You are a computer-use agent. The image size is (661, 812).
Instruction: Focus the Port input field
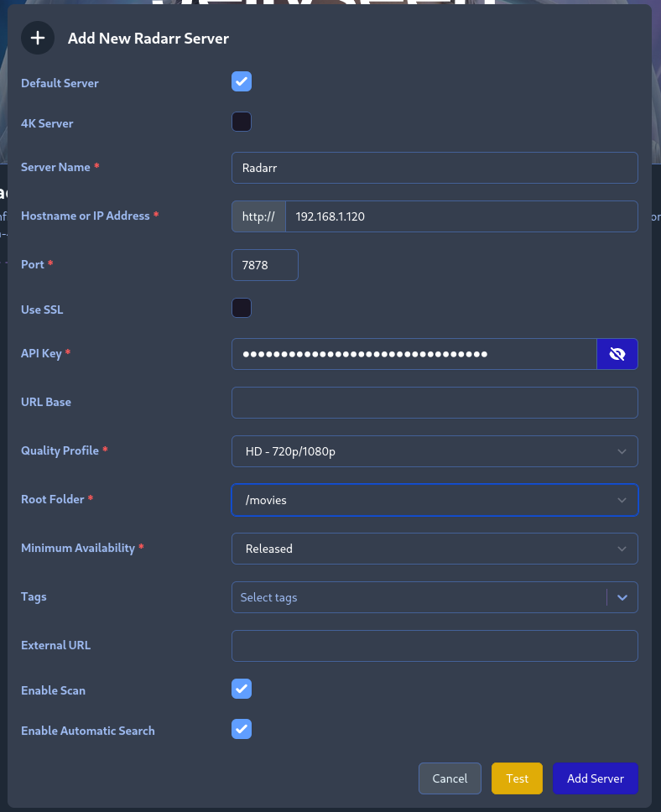coord(265,265)
